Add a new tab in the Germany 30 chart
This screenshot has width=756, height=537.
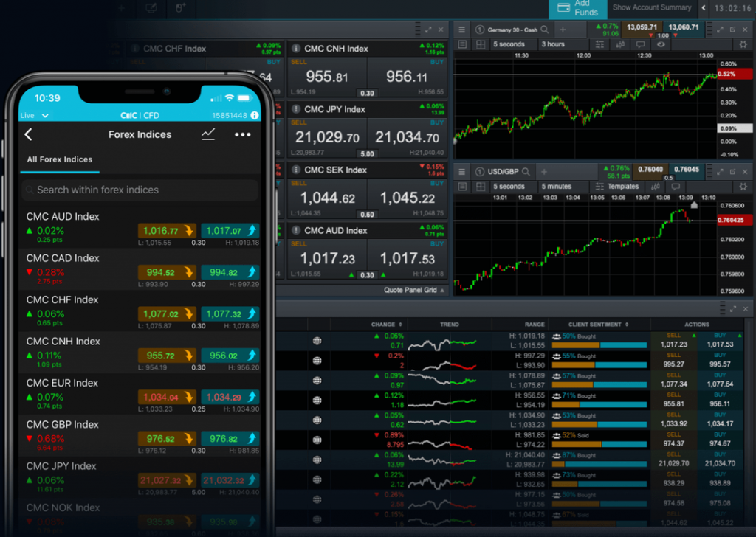coord(563,30)
